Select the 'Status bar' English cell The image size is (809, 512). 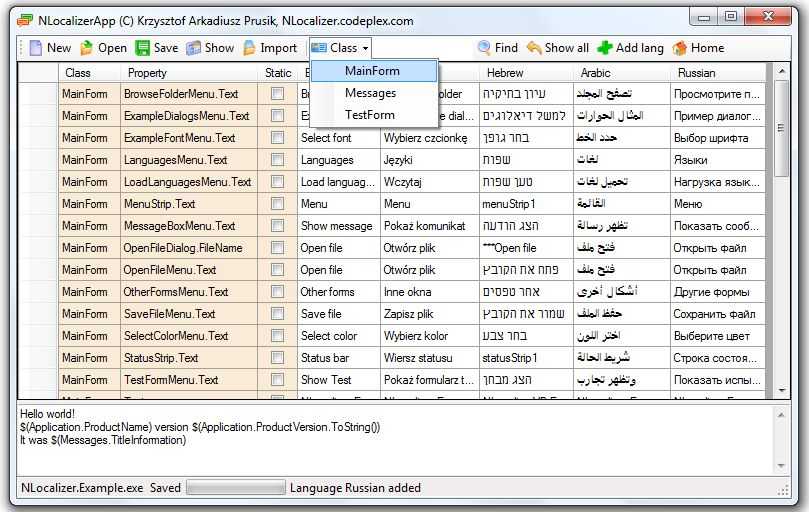coord(339,358)
